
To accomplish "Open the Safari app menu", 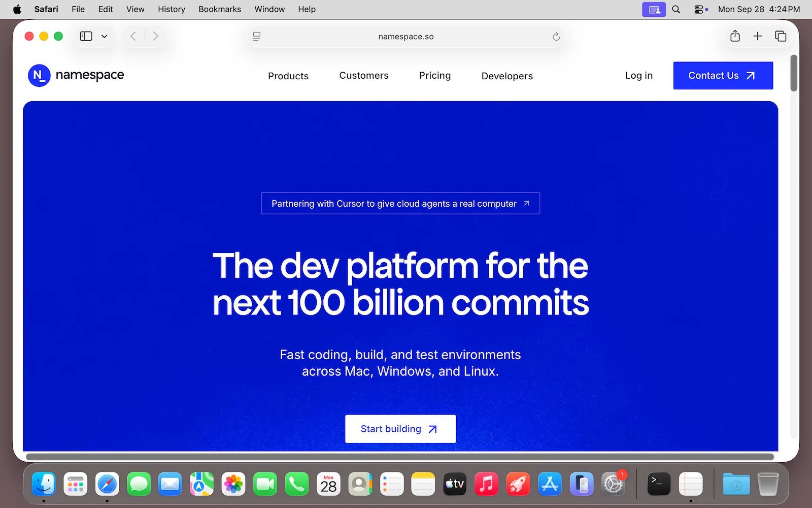I will [46, 9].
